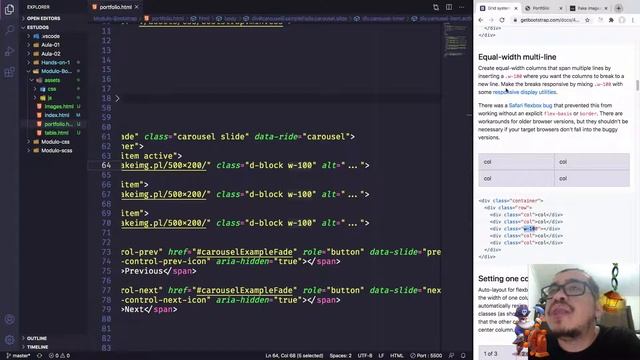Expand the .vscode folder
This screenshot has height=360, width=640.
[51, 36]
